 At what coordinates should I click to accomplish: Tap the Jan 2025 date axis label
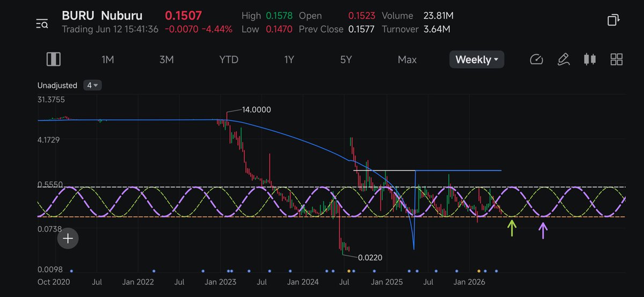click(387, 281)
